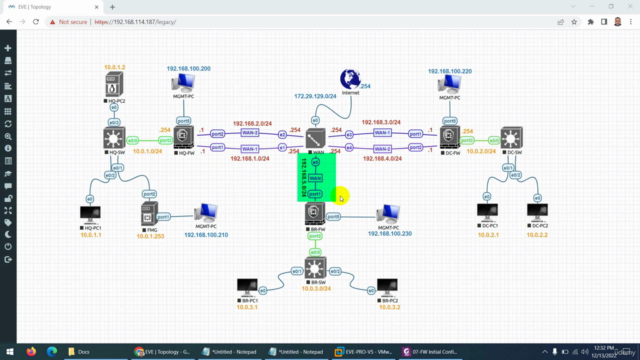Click browser Back arrow button
Screen dimensions: 640x360
9,22
